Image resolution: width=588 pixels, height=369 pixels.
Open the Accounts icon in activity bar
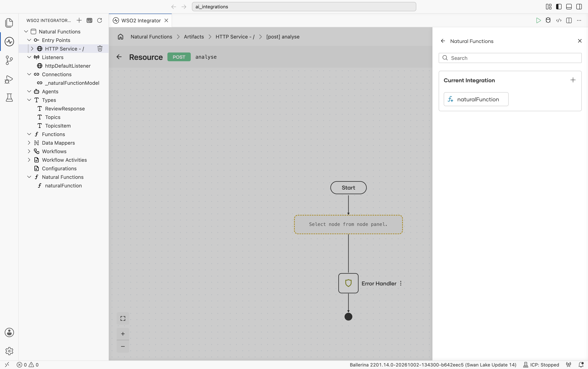[x=9, y=332]
